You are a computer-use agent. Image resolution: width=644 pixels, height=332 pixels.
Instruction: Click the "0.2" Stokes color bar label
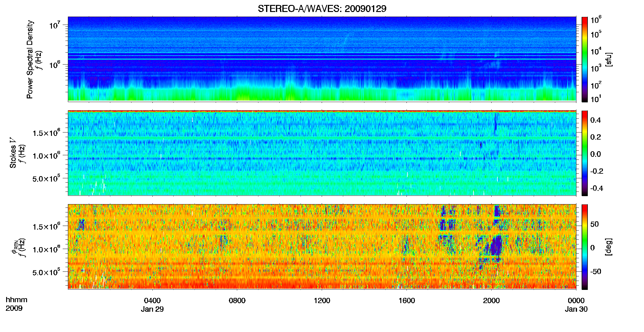(x=596, y=137)
